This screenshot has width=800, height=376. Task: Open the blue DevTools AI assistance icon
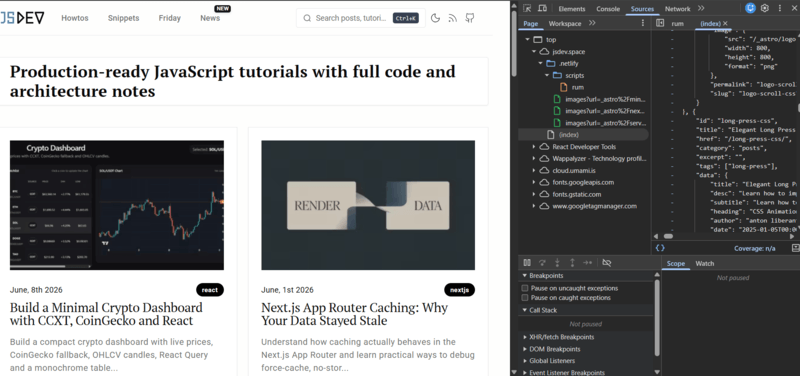[x=750, y=8]
